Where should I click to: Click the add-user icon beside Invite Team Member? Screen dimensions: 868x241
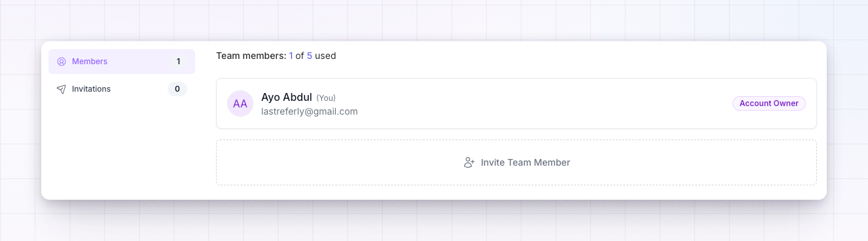coord(469,162)
